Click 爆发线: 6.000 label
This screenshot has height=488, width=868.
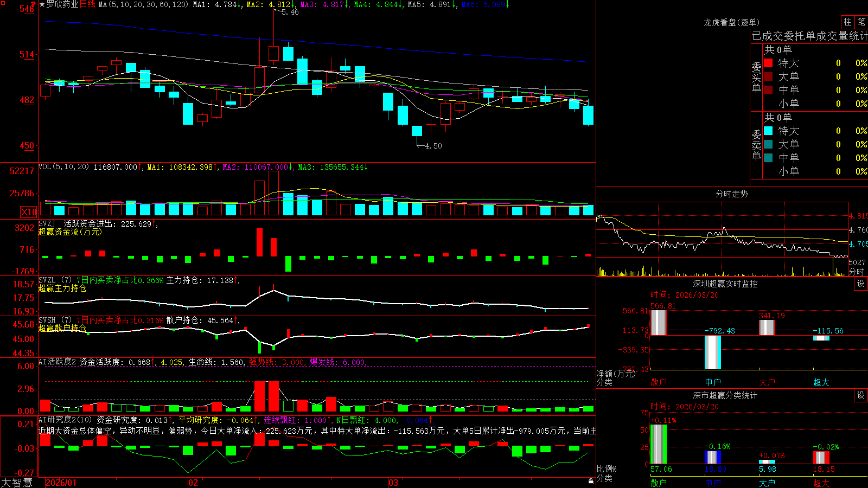[x=338, y=362]
